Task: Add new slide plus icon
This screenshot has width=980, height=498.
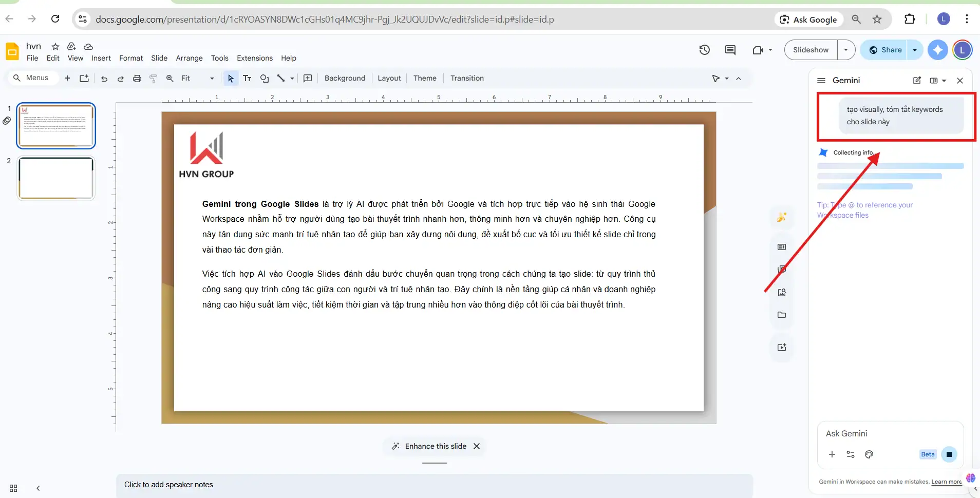Action: tap(67, 78)
